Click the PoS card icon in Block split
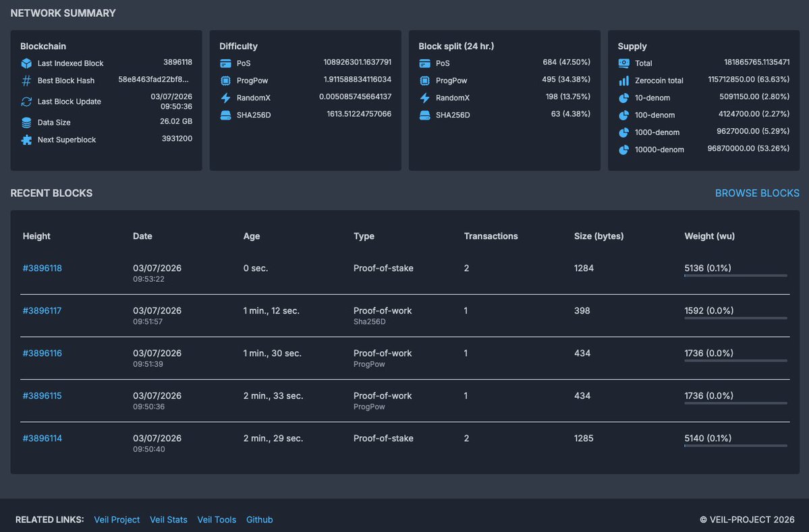The width and height of the screenshot is (809, 532). tap(424, 63)
